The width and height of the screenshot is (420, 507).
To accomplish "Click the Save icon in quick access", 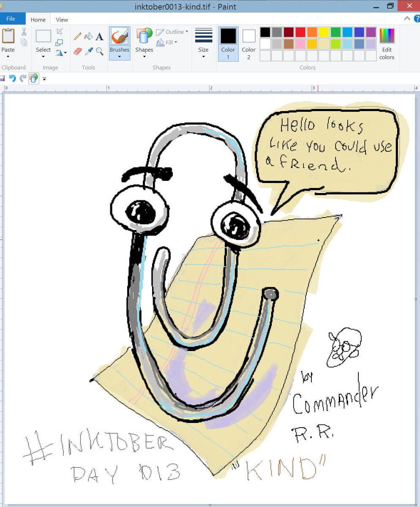I will tap(2, 78).
